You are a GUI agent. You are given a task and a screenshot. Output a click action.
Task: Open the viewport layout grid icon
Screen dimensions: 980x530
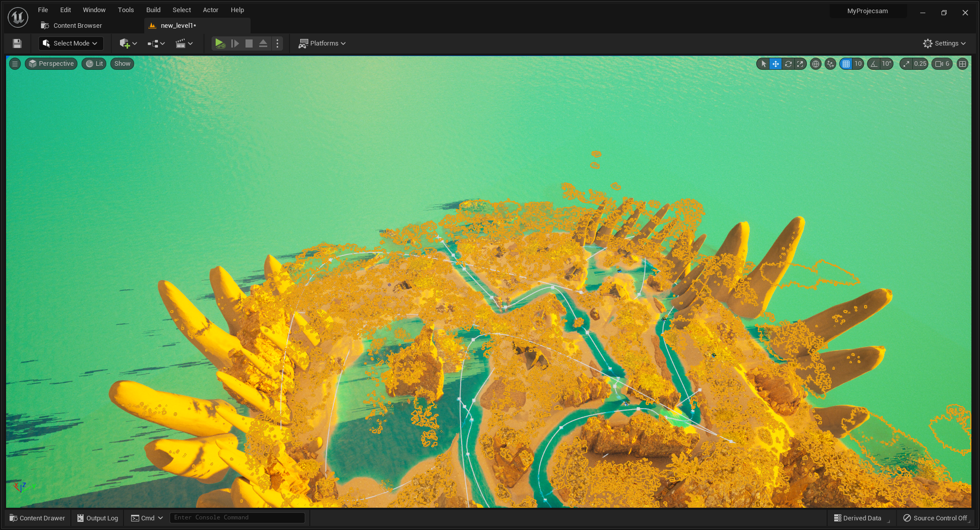[x=963, y=64]
